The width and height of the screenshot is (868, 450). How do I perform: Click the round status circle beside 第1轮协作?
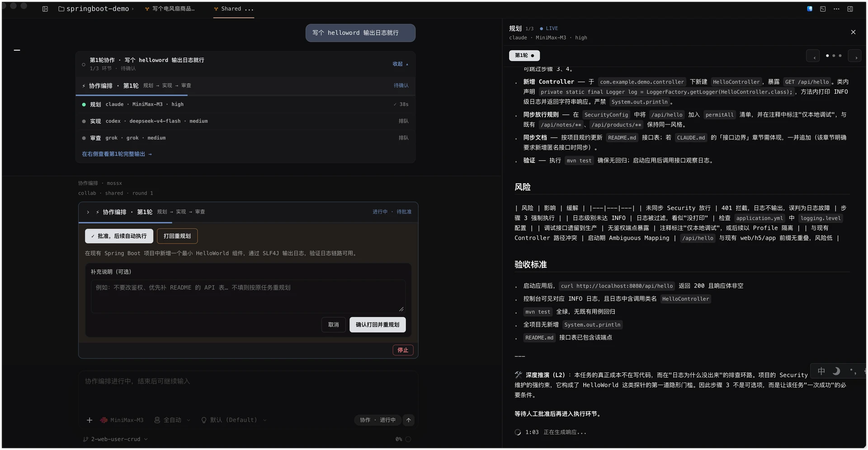pos(84,65)
